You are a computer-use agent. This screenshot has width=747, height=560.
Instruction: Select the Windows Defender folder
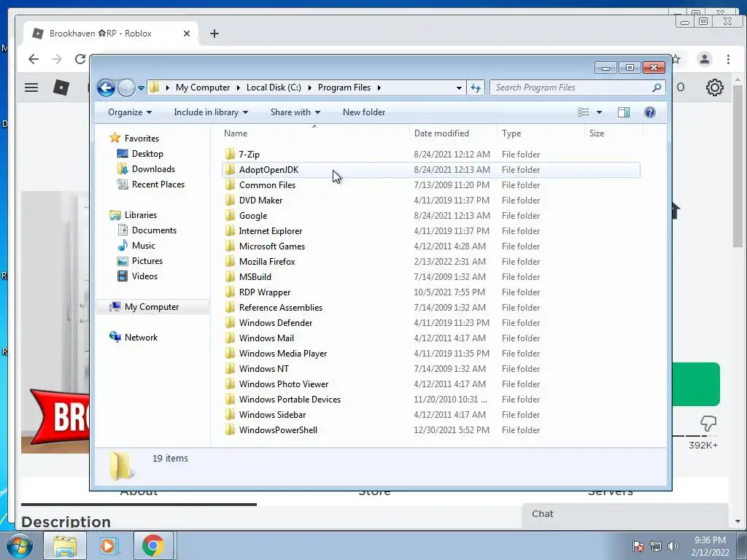[x=430, y=323]
